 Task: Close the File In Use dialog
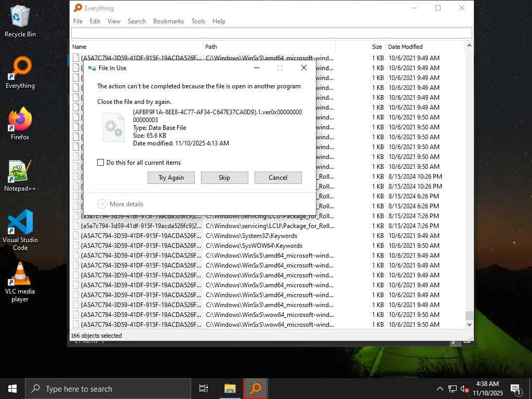point(304,68)
